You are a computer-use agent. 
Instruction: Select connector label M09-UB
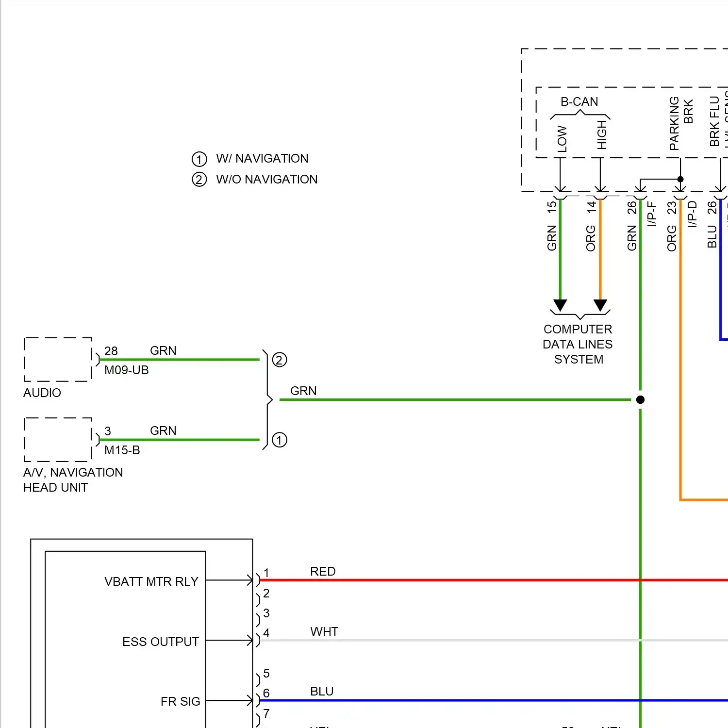tap(127, 370)
